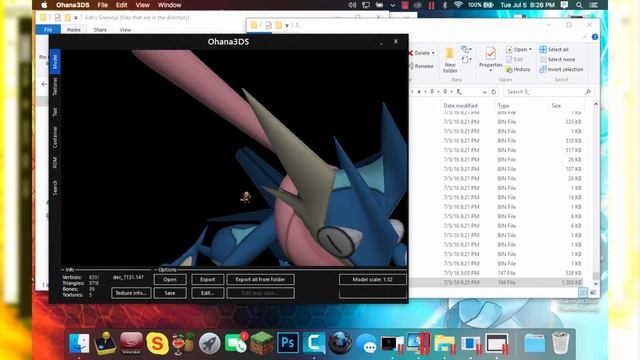Switch to details view icon at bottom
The image size is (640, 360).
click(583, 292)
